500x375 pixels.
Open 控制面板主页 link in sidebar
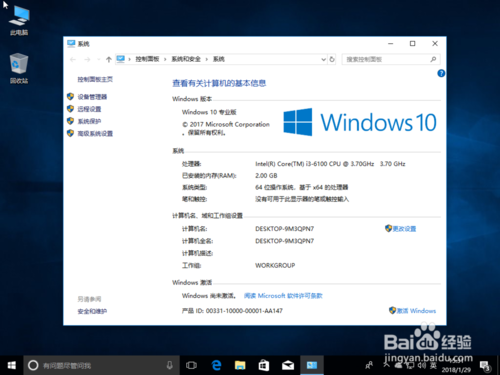95,79
